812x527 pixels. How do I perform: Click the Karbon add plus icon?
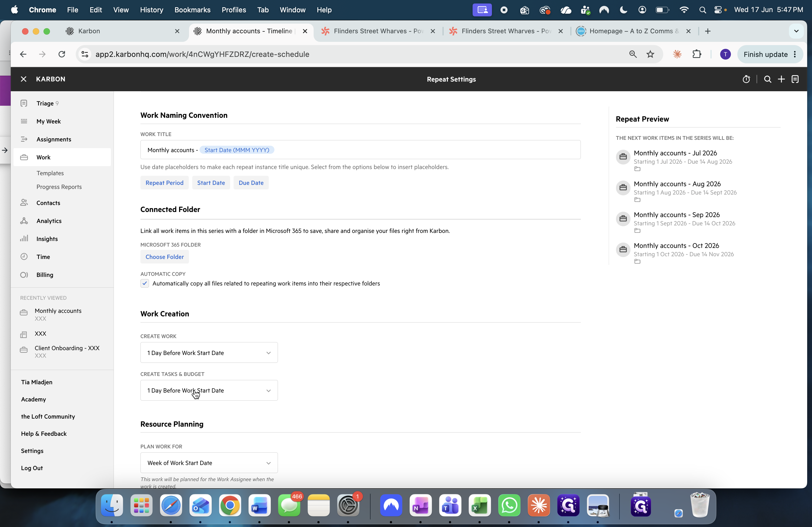coord(781,79)
